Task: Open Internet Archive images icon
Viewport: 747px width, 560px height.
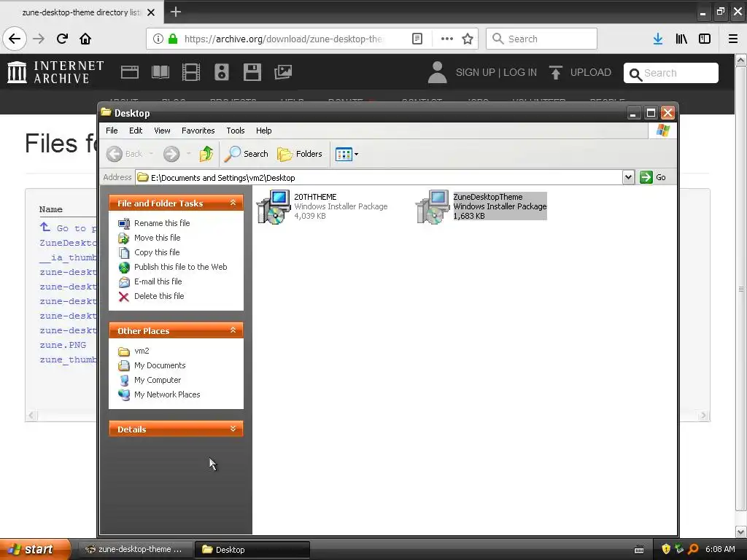Action: click(283, 72)
